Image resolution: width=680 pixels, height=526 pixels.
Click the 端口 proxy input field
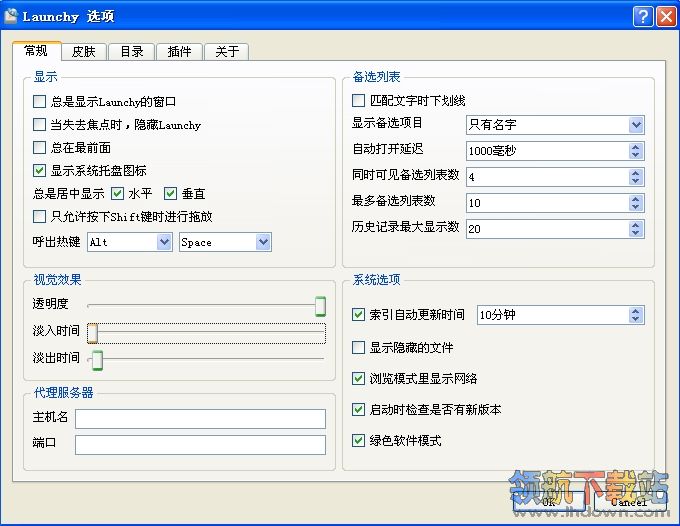(200, 445)
